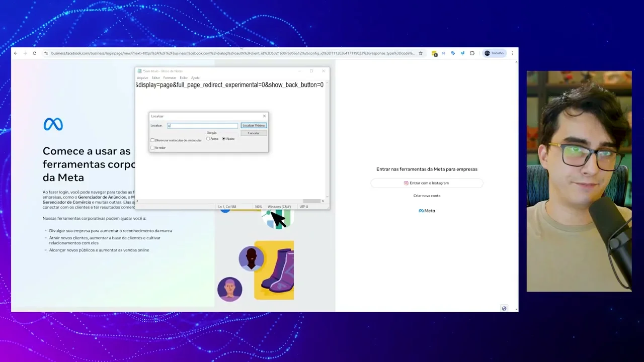Click the browser forward arrow

tap(25, 53)
